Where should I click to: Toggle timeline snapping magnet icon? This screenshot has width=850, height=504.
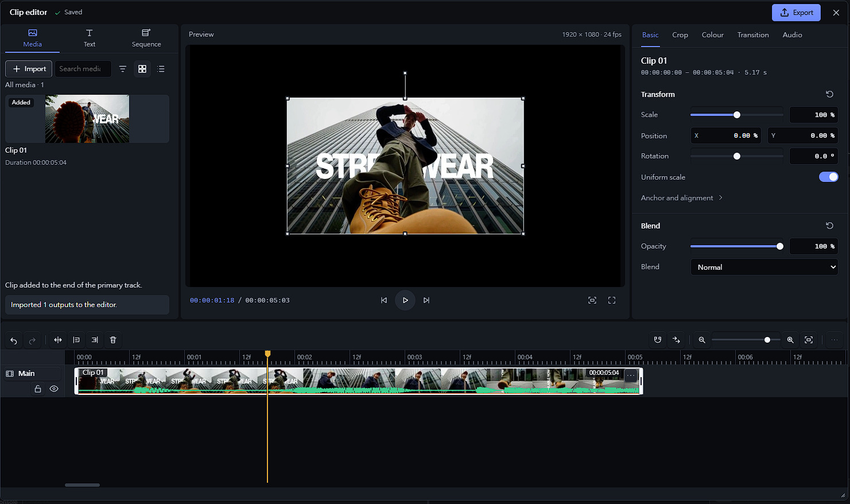pos(658,340)
